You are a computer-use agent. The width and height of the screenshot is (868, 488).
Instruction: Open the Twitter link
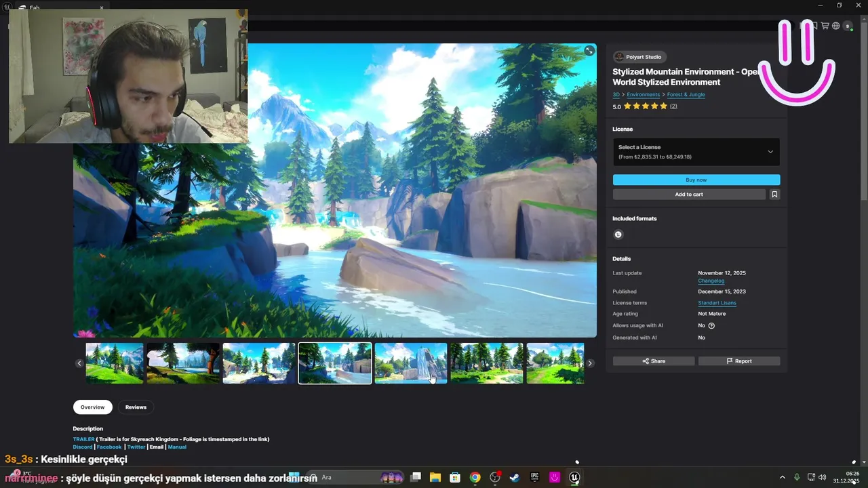[x=136, y=447]
